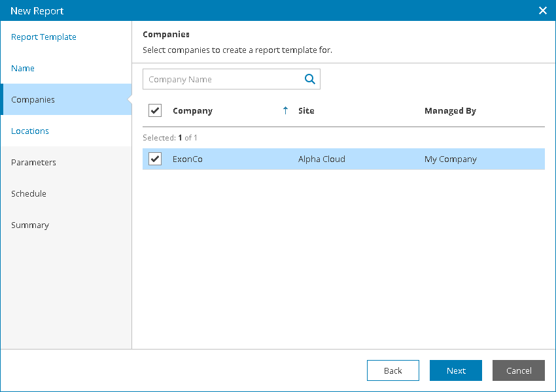Open the Report Template step
Screen dimensions: 556x392
click(x=44, y=37)
